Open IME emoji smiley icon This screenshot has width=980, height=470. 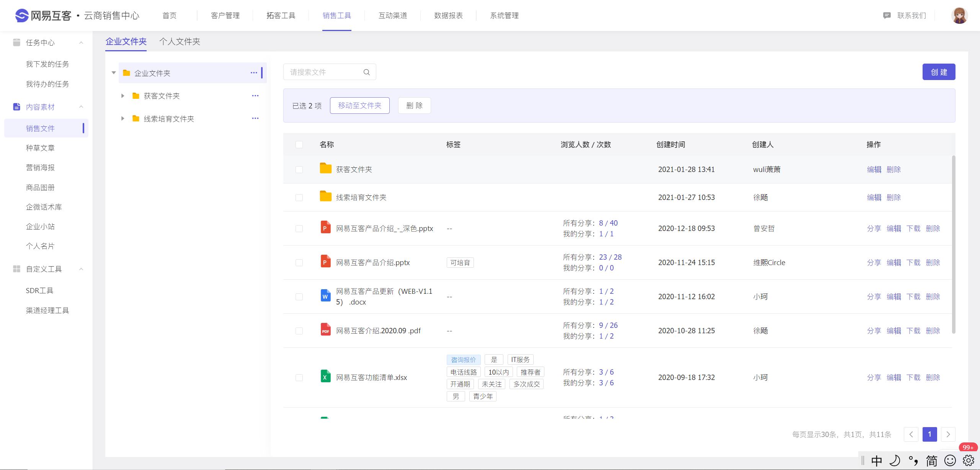[x=950, y=460]
